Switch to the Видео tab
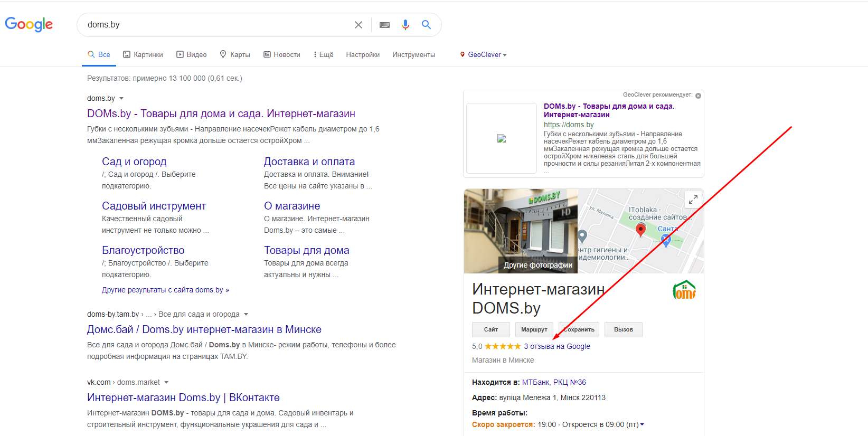Viewport: 868px width, 436px height. tap(191, 54)
